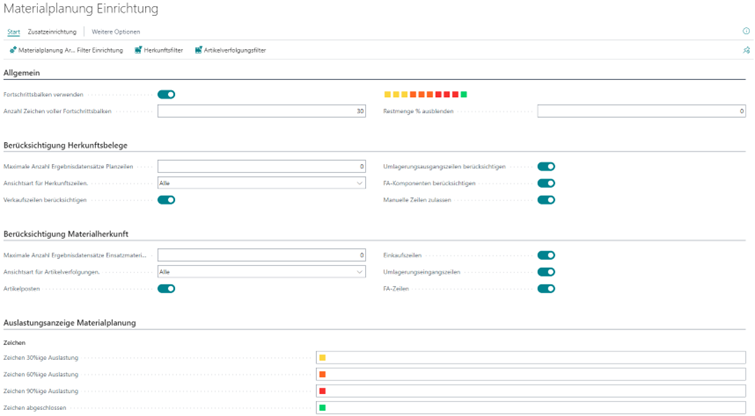The height and width of the screenshot is (416, 755).
Task: Toggle the Einkaufszeilen switch
Action: pyautogui.click(x=546, y=255)
